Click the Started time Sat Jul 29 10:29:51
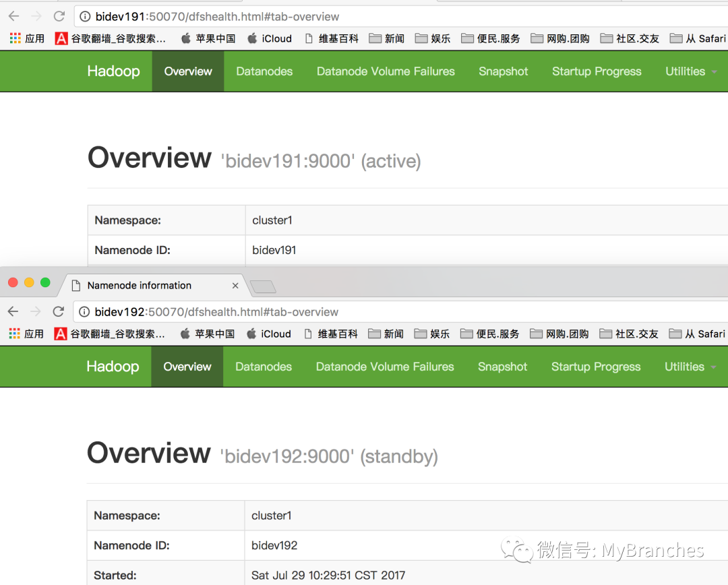Viewport: 728px width, 585px height. [x=328, y=576]
